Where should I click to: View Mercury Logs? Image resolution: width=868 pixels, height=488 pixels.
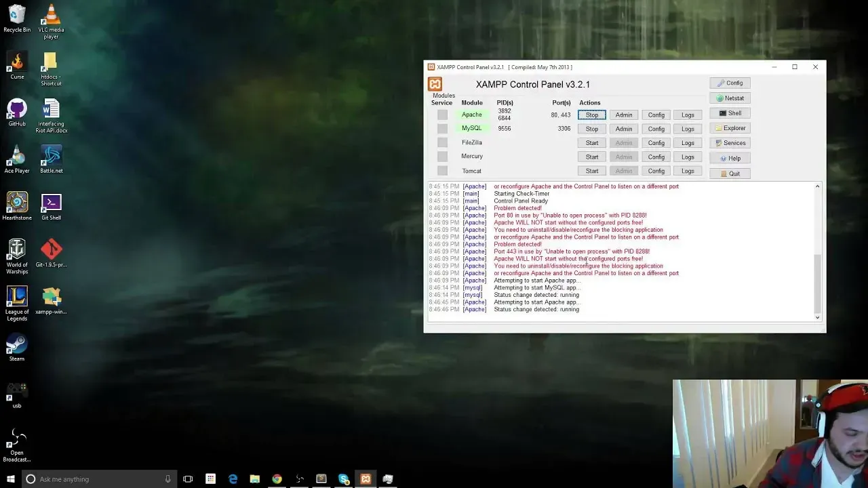688,157
